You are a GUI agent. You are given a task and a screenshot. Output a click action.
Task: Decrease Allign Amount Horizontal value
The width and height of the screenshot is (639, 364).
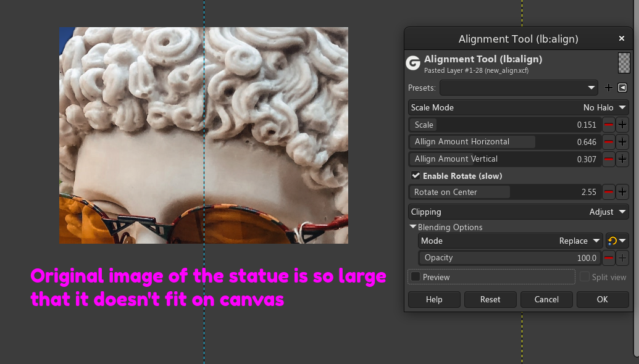click(608, 142)
